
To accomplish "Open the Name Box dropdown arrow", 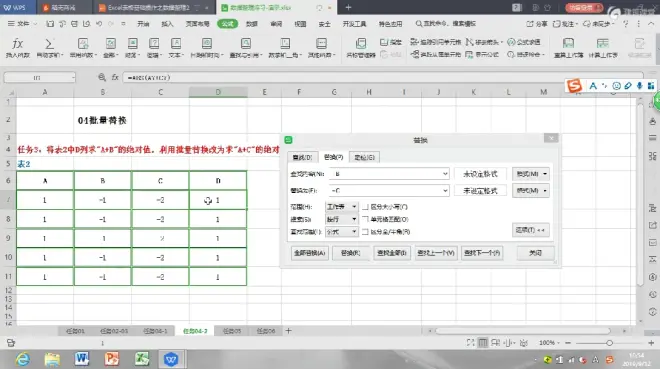I will click(73, 77).
